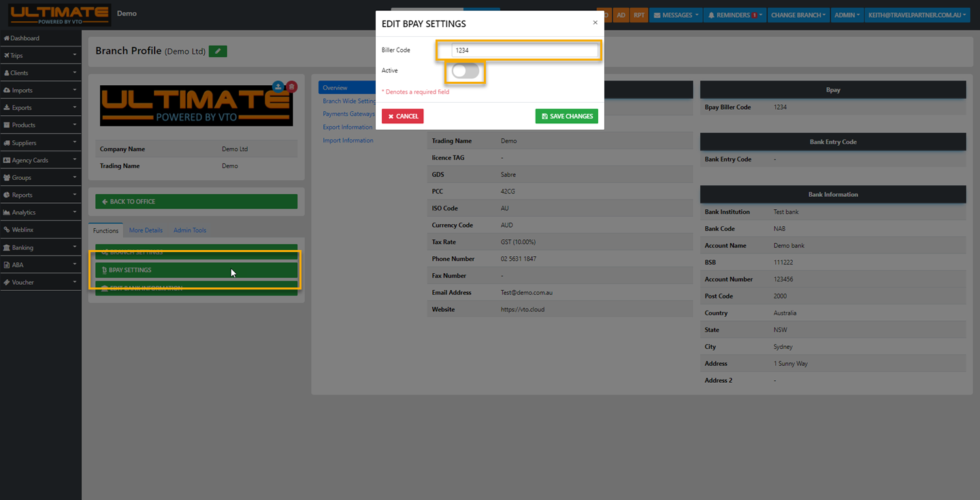
Task: Select the Overview tab
Action: tap(347, 88)
